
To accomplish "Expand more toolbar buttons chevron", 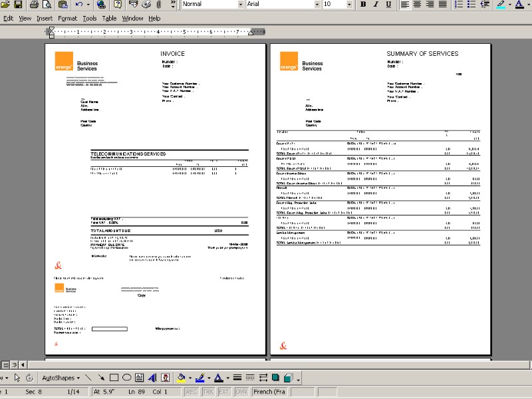I will [173, 5].
